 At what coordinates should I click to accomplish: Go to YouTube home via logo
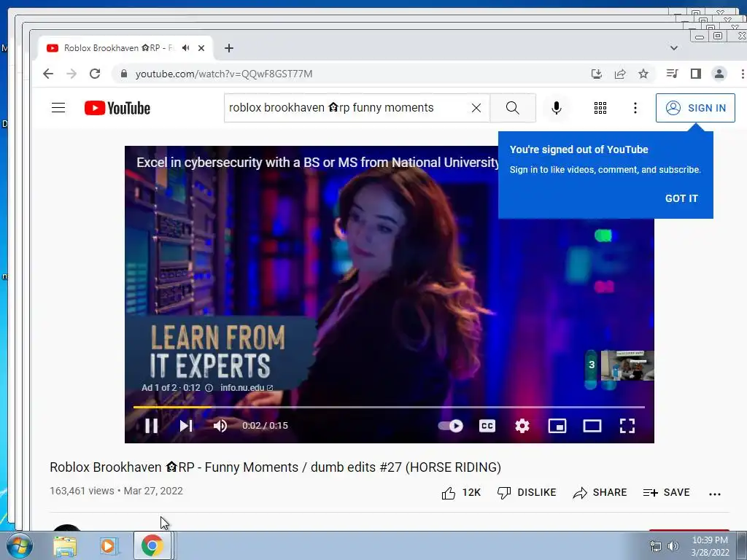tap(117, 108)
